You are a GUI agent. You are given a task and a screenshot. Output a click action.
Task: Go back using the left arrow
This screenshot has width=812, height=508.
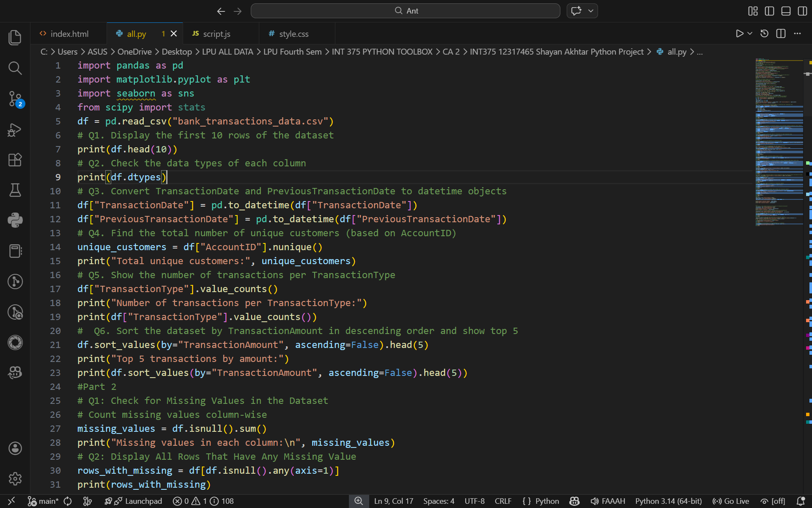(221, 11)
